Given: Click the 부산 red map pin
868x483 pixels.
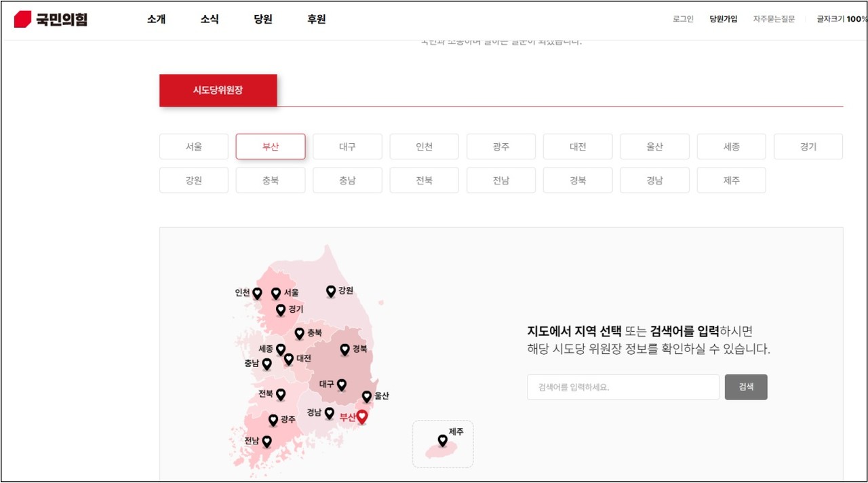Looking at the screenshot, I should (x=361, y=416).
